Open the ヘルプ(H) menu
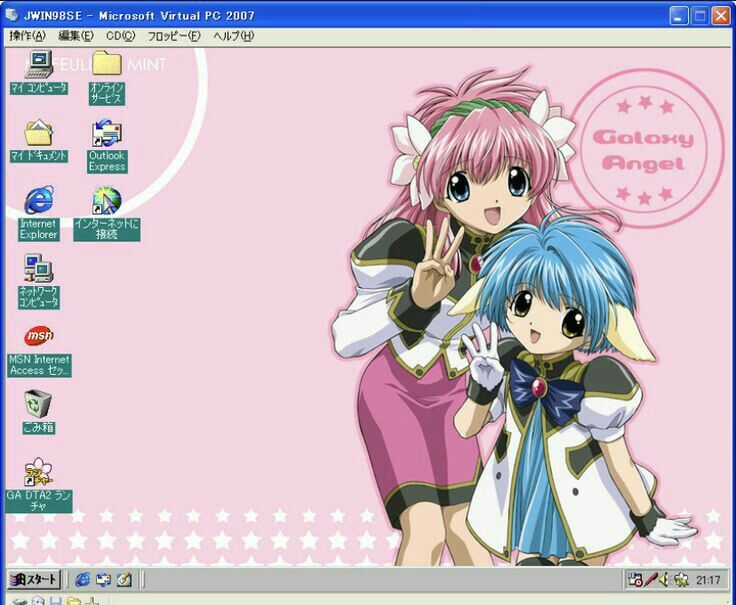736x605 pixels. [233, 36]
